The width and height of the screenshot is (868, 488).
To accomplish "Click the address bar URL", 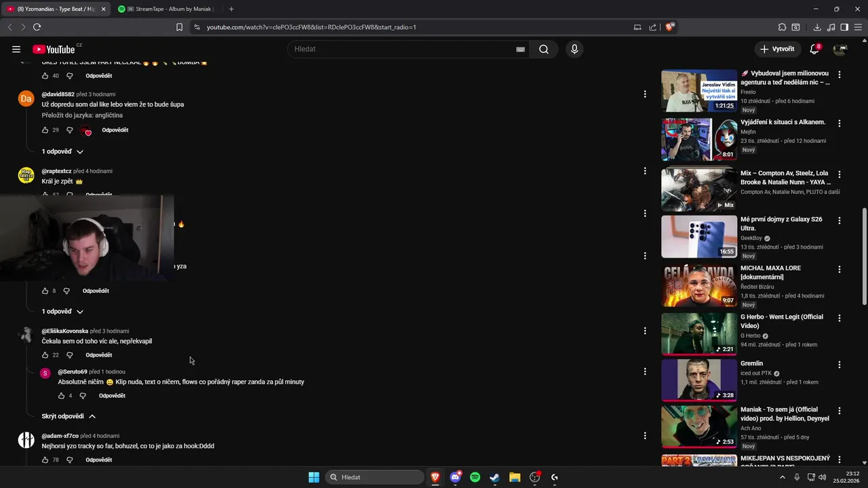I will coord(311,27).
